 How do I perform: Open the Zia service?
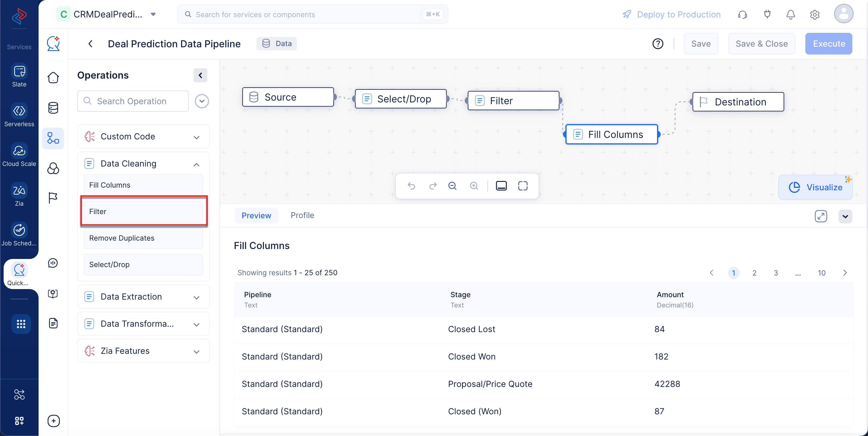(19, 195)
